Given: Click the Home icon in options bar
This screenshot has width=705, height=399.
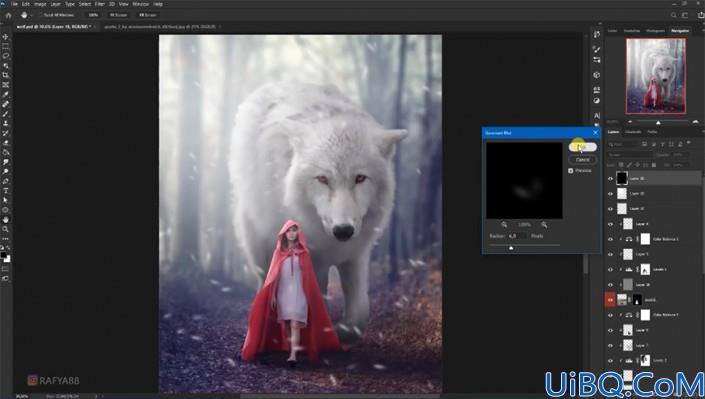Looking at the screenshot, I should (x=8, y=15).
